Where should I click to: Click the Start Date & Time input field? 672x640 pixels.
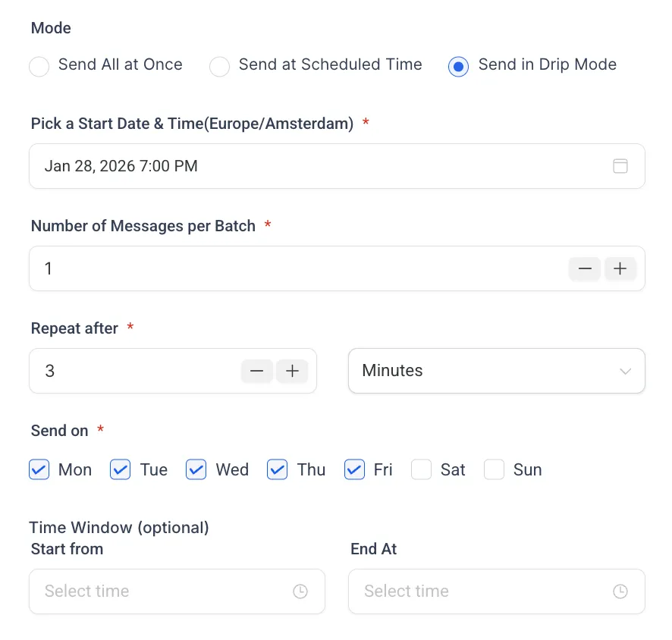click(x=337, y=166)
